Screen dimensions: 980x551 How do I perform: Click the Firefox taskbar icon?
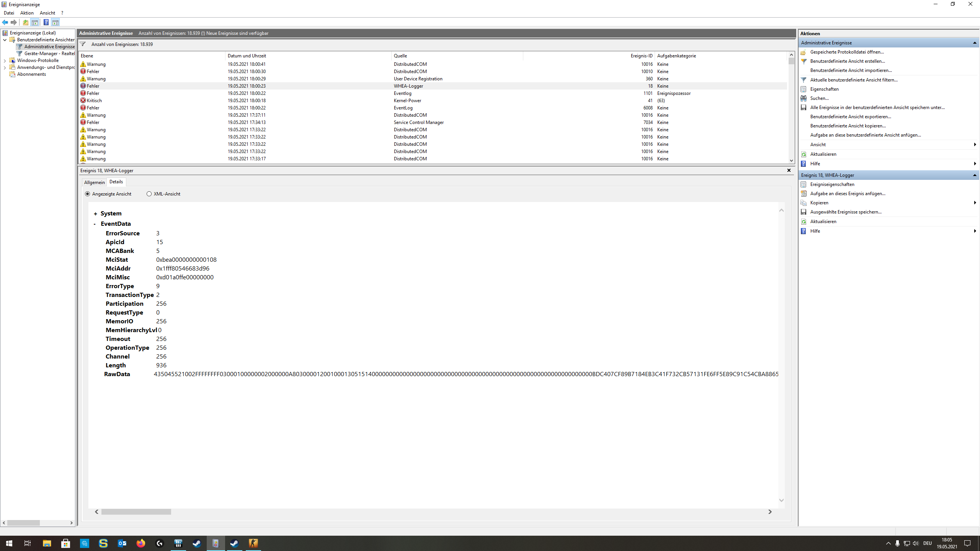[x=141, y=543]
